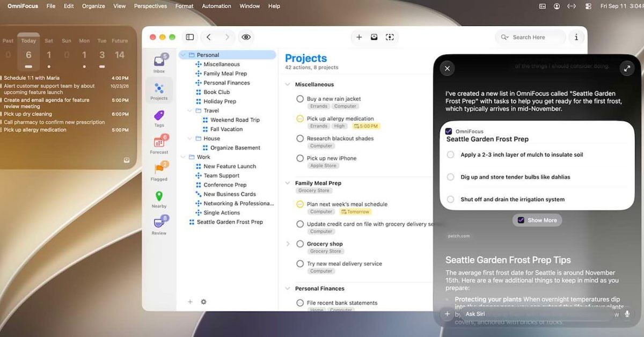Complete the Buy a new rain jacket task
Screen dimensions: 644x337
[x=300, y=99]
